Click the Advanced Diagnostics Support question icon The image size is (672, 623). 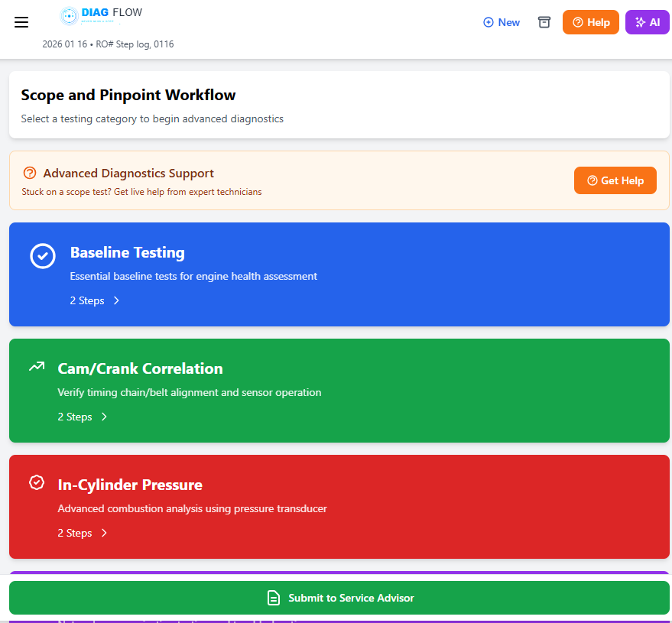30,173
